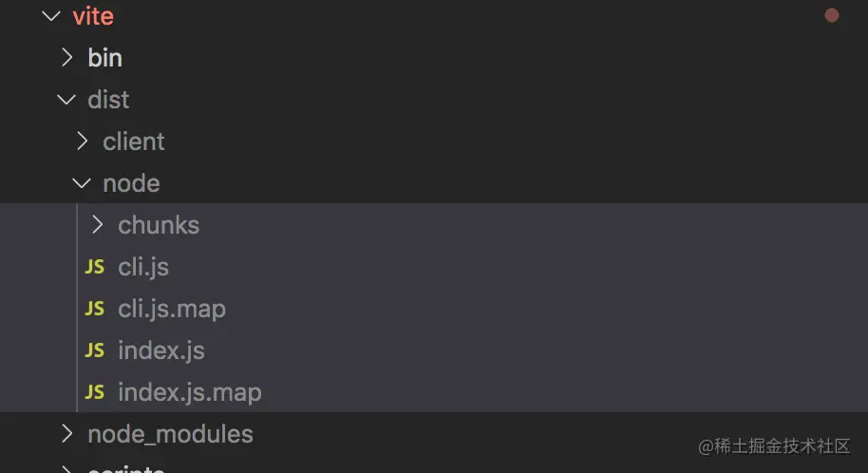Collapse the dist folder chevron
The width and height of the screenshot is (868, 473).
point(66,100)
